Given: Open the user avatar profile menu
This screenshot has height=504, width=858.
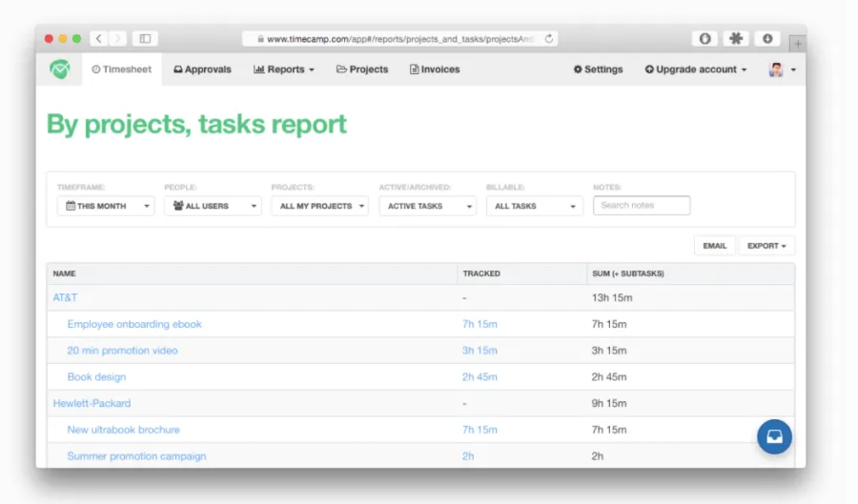Looking at the screenshot, I should coord(782,70).
